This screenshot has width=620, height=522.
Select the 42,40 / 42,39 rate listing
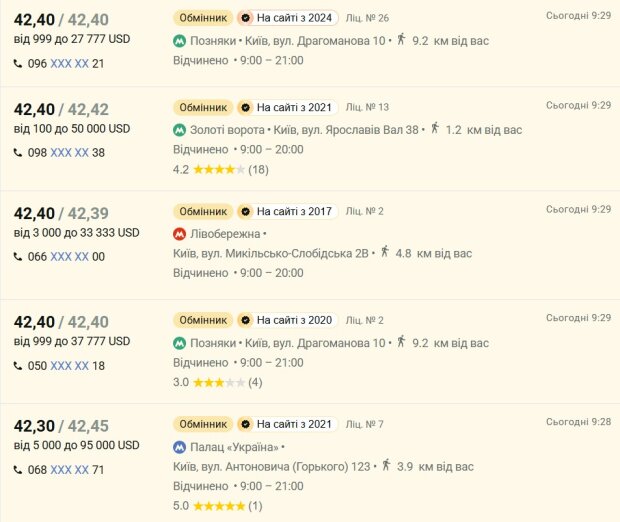(310, 245)
